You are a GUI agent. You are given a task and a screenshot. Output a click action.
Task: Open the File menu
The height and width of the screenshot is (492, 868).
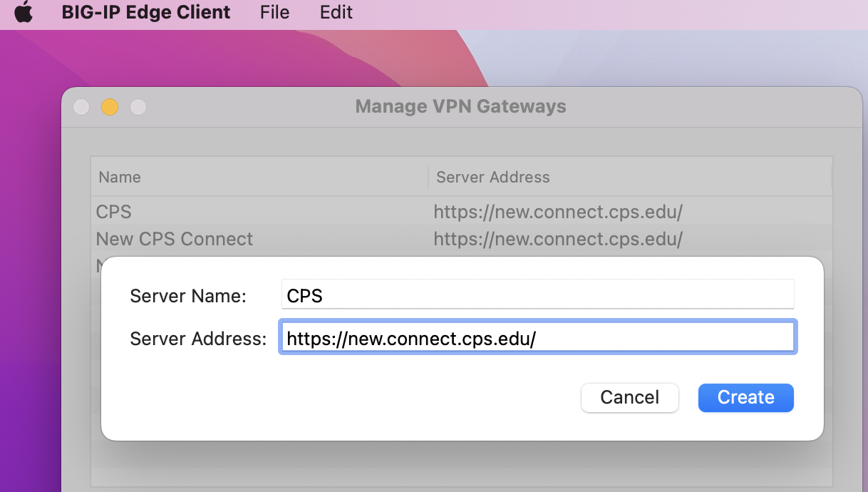(274, 12)
